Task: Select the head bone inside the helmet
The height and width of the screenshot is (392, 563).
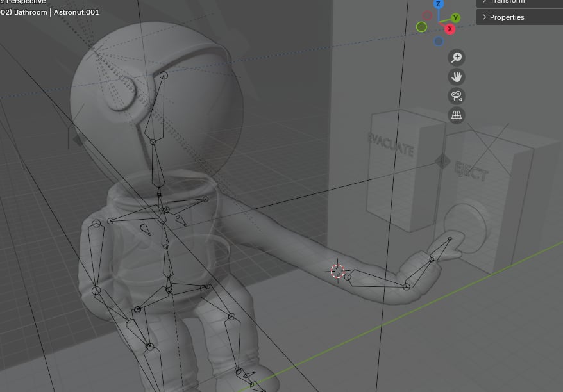Action: tap(158, 109)
